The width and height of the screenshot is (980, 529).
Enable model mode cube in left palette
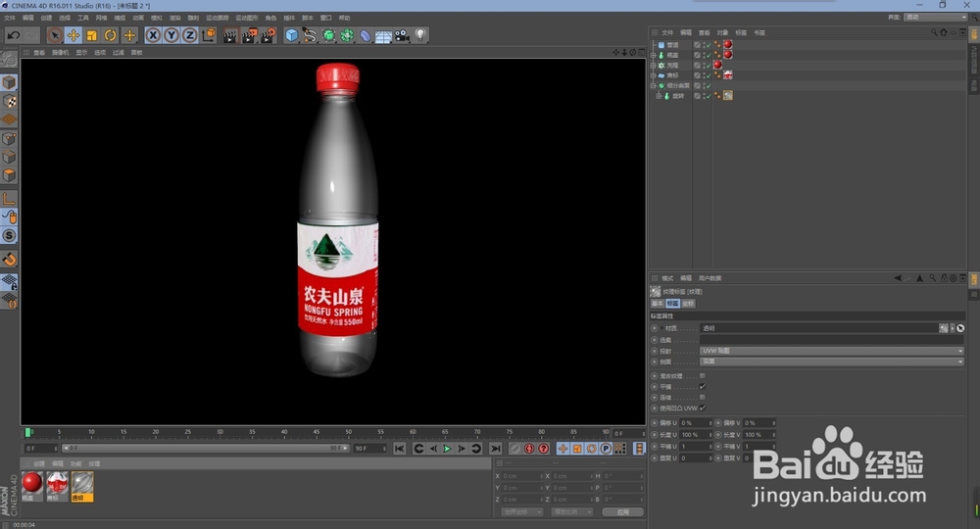[x=9, y=82]
